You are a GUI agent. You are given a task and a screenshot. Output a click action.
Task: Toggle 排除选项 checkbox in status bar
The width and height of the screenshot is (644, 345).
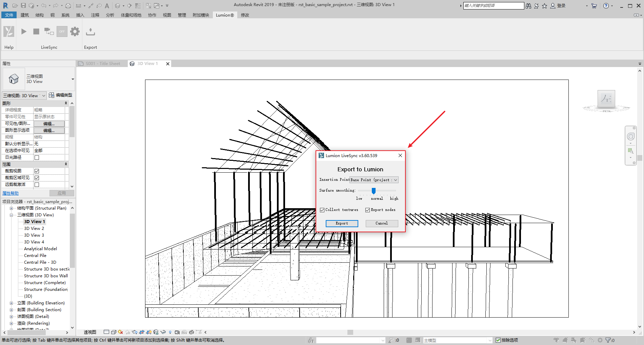click(498, 340)
